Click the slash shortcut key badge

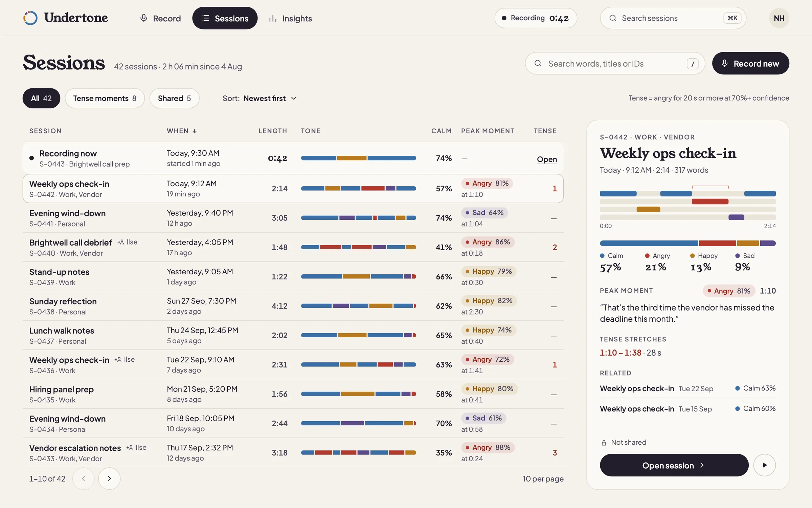coord(693,64)
